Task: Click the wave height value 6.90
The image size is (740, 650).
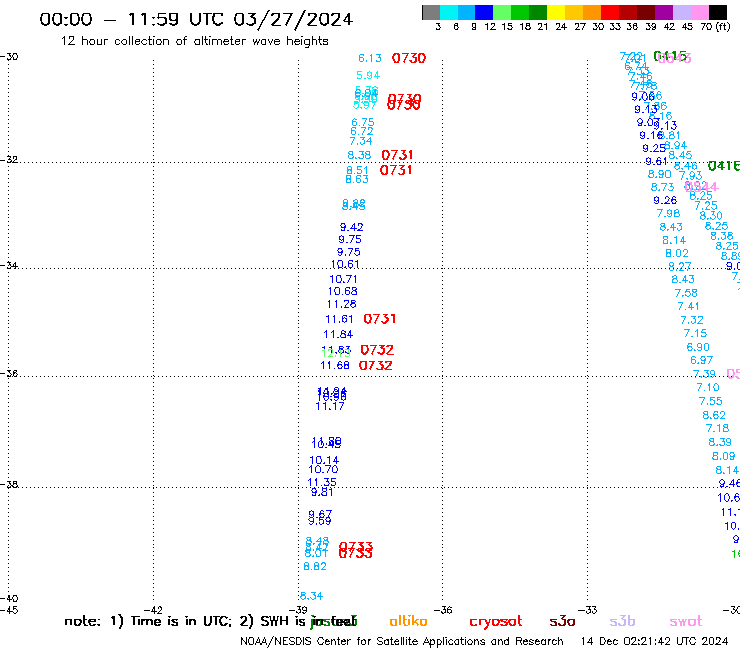Action: [698, 347]
